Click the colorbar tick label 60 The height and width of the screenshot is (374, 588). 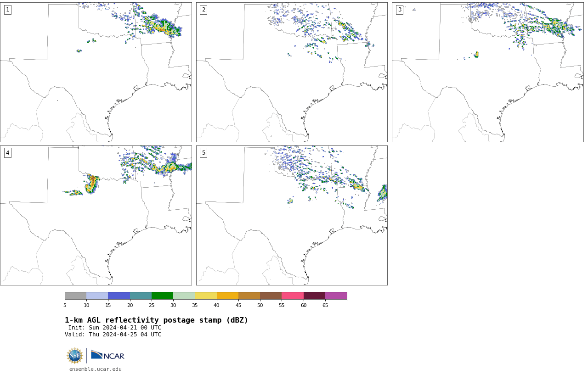(x=304, y=305)
